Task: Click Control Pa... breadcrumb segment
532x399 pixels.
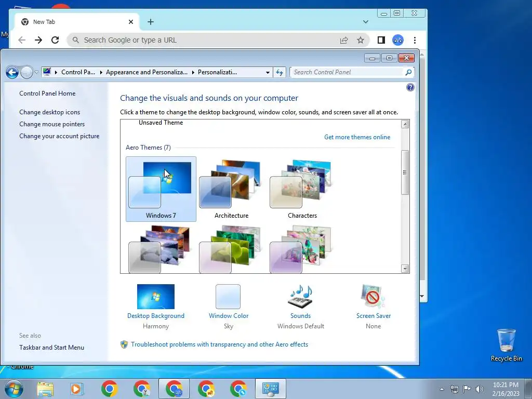Action: tap(78, 72)
